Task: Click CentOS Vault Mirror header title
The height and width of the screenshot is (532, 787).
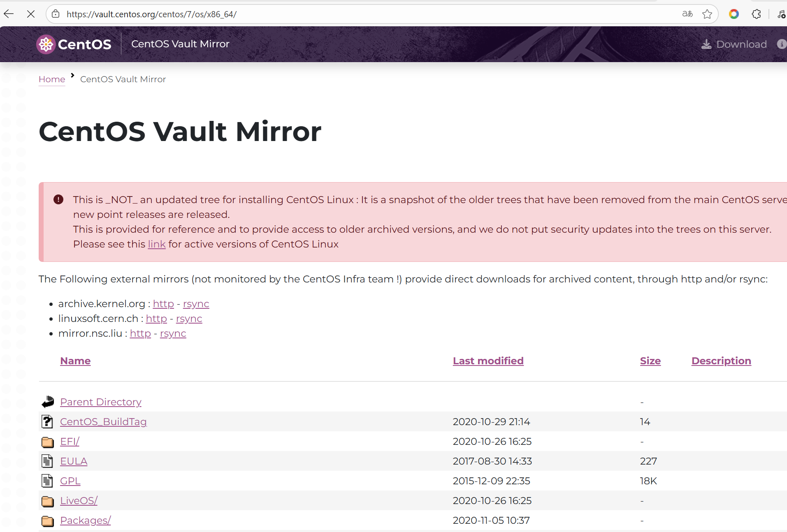Action: point(180,44)
